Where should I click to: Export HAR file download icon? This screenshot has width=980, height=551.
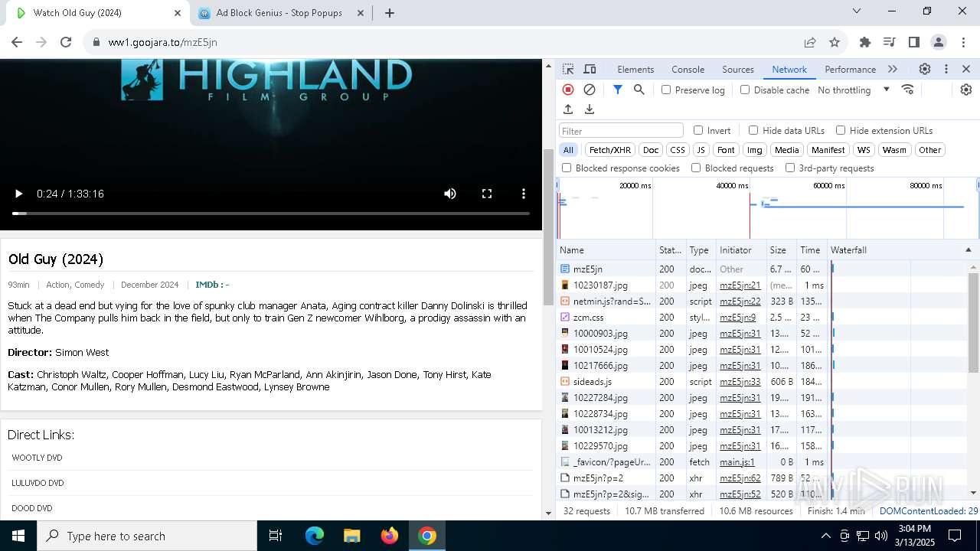coord(590,109)
